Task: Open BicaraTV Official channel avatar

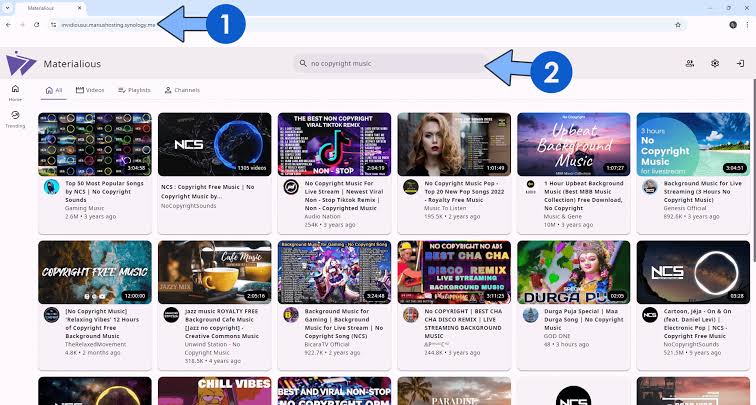Action: (291, 315)
